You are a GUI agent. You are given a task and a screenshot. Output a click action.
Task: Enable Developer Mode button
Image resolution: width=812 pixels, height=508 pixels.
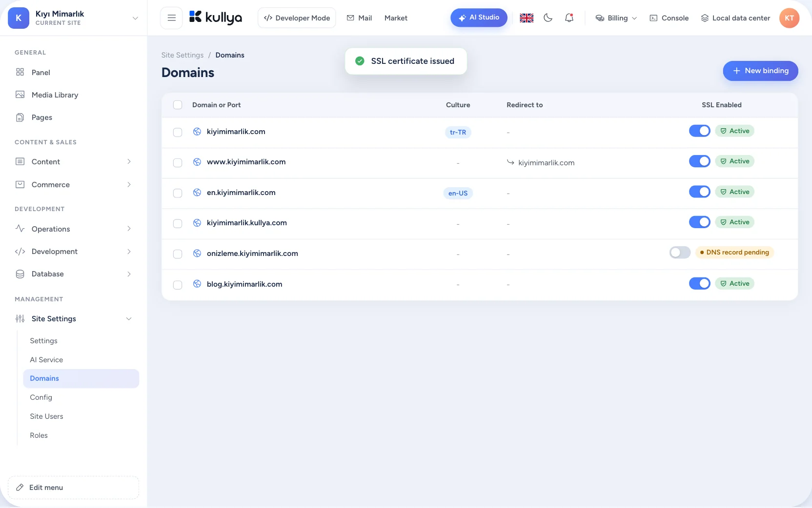click(x=297, y=18)
